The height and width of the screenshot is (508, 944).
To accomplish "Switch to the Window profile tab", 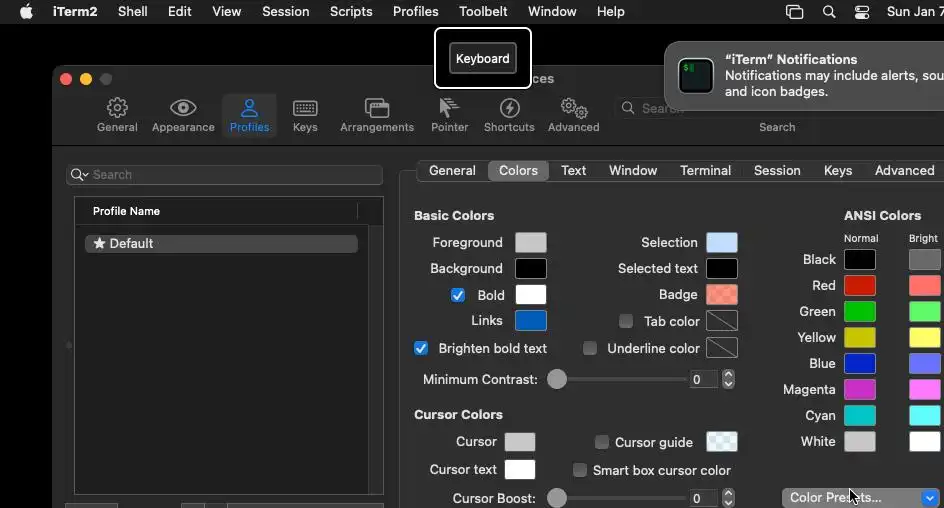I will [633, 170].
